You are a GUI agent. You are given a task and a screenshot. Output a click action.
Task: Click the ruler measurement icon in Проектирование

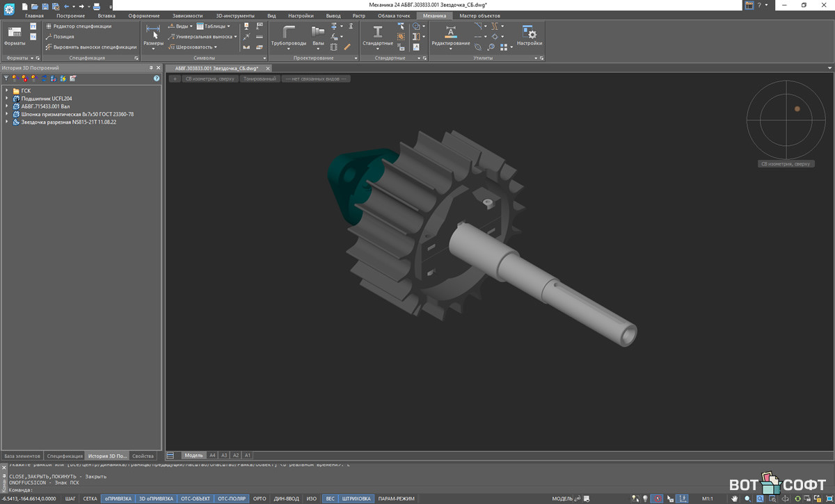point(347,47)
